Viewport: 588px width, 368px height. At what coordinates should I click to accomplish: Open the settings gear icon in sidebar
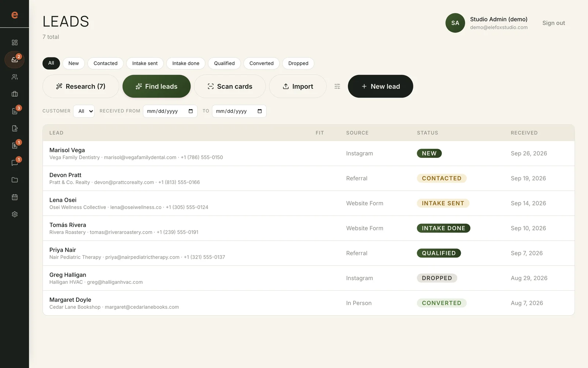(15, 214)
